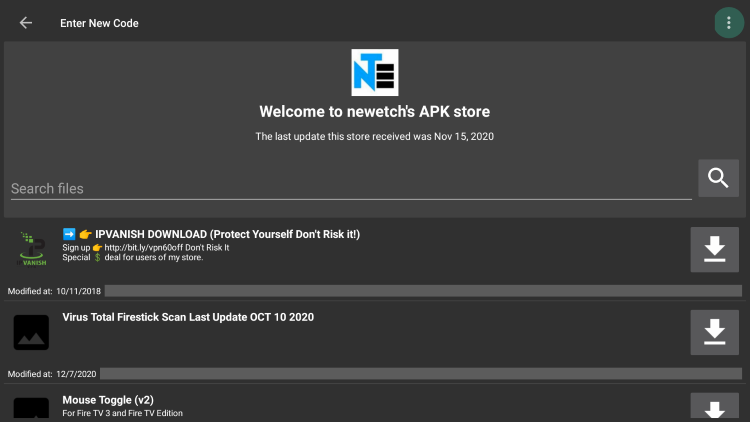Select the IPVanish app icon
Viewport: 750px width, 422px height.
tap(32, 249)
